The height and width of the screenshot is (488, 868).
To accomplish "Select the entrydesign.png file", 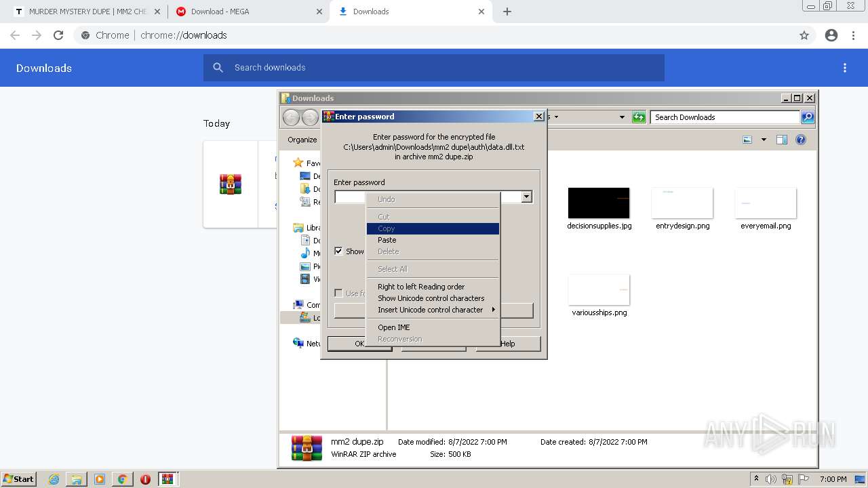I will click(x=682, y=209).
